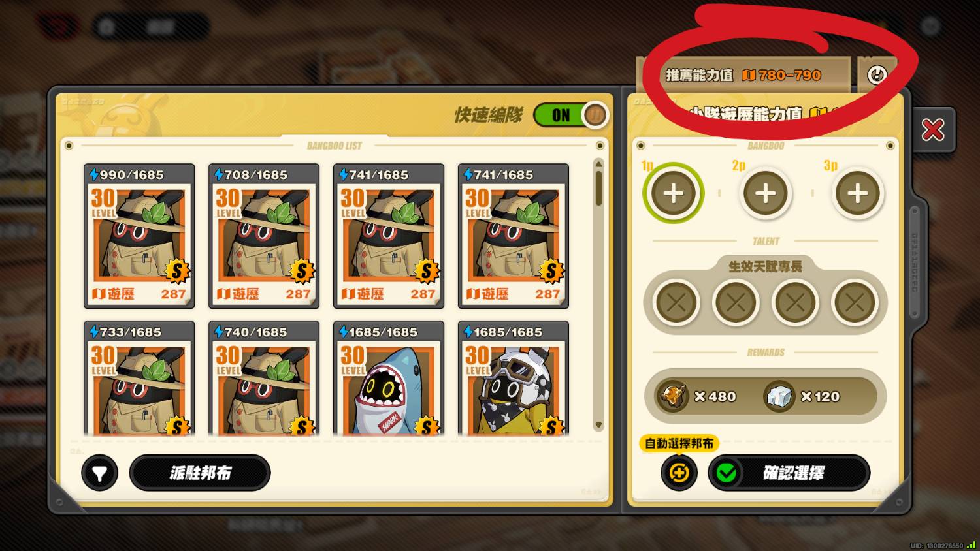Image resolution: width=980 pixels, height=551 pixels.
Task: Close the panel with the red X
Action: point(933,130)
